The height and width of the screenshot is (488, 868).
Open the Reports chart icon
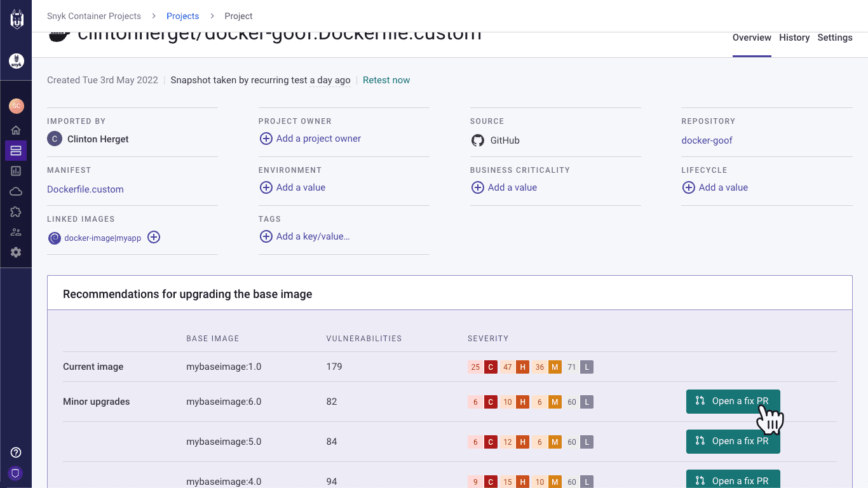coord(16,171)
